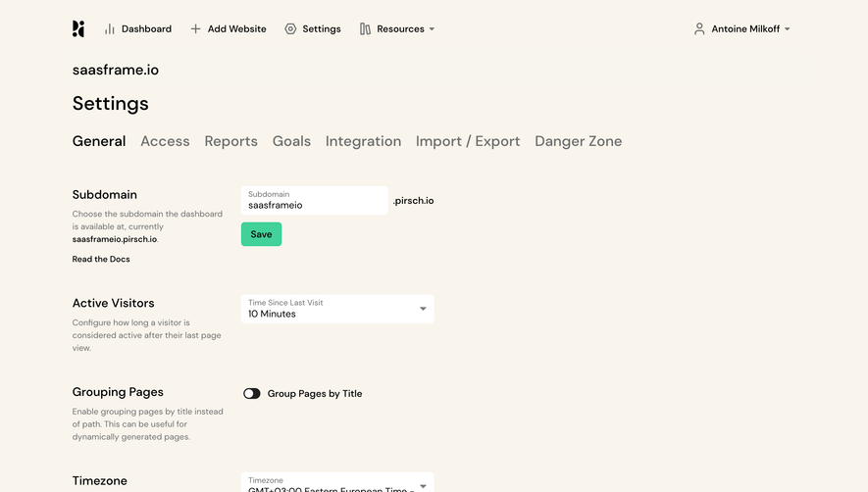868x492 pixels.
Task: Open the Read the Docs link
Action: point(101,259)
